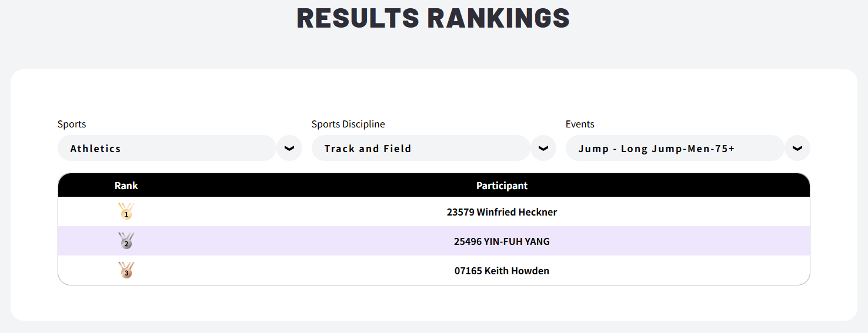Click the Sports Discipline label

tap(348, 124)
